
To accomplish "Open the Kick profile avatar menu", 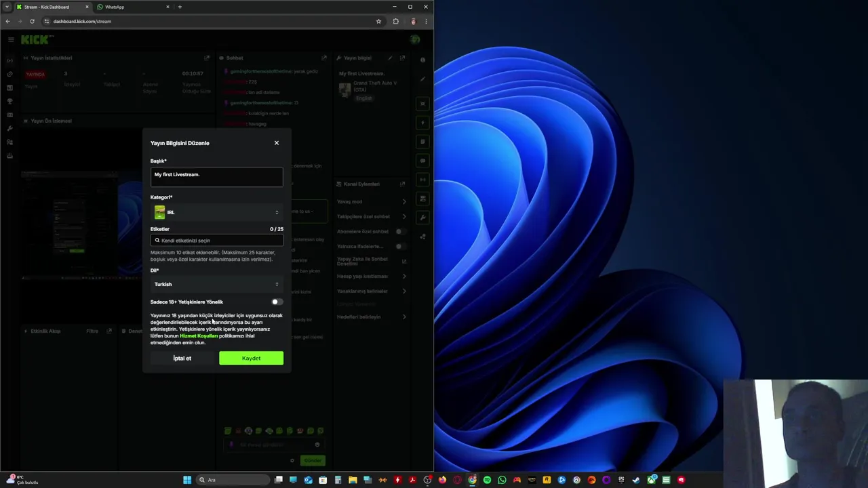I will pyautogui.click(x=415, y=40).
